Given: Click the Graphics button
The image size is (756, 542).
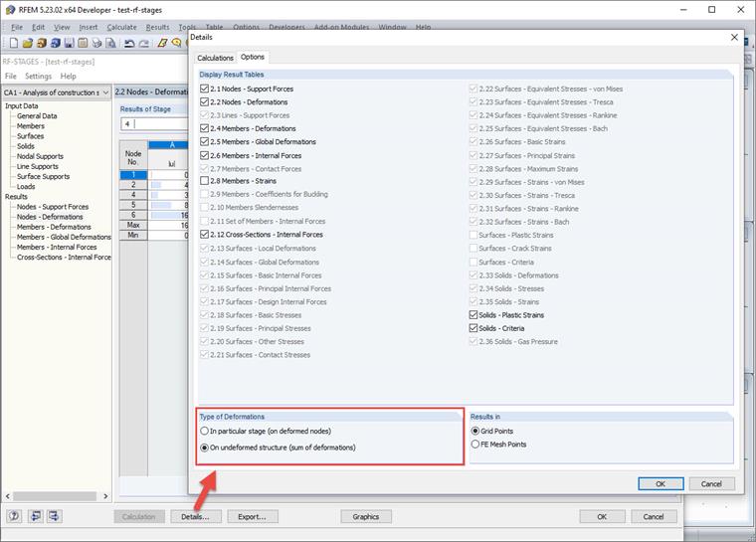Looking at the screenshot, I should pyautogui.click(x=366, y=516).
